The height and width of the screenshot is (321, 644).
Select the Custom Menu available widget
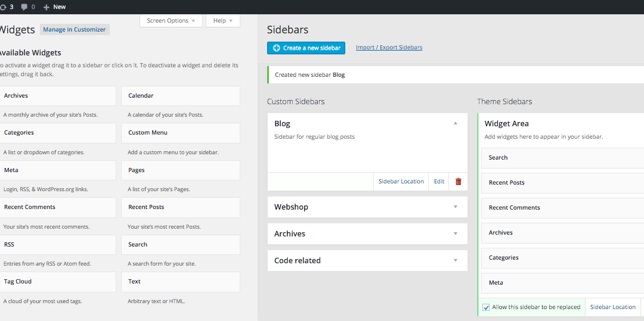(181, 133)
